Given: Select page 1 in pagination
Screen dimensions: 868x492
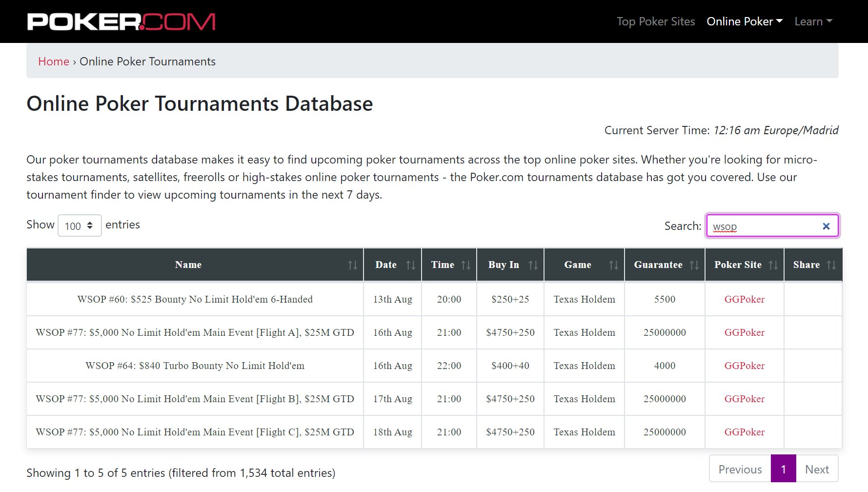Looking at the screenshot, I should click(x=784, y=469).
